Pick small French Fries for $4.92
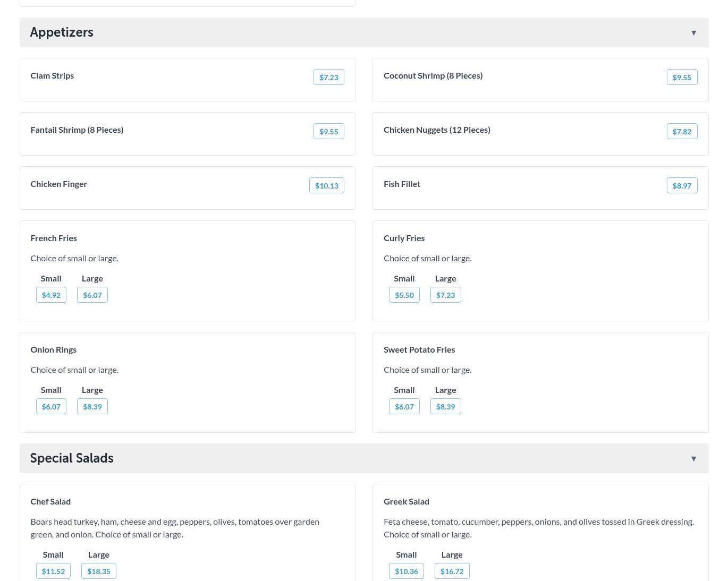The height and width of the screenshot is (581, 728). coord(51,295)
